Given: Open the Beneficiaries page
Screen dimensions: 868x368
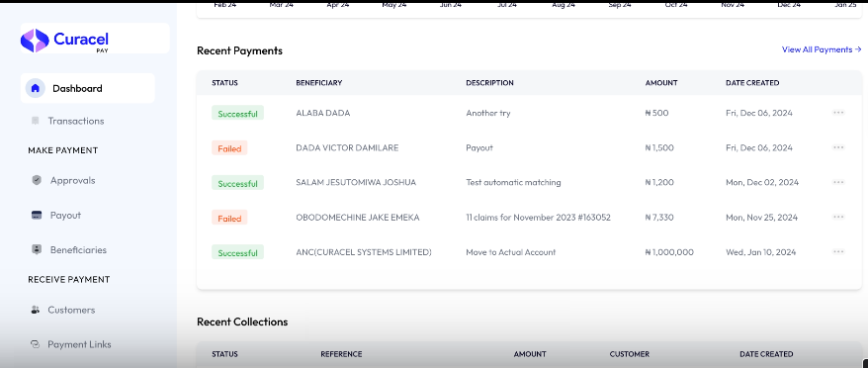Looking at the screenshot, I should (x=78, y=250).
